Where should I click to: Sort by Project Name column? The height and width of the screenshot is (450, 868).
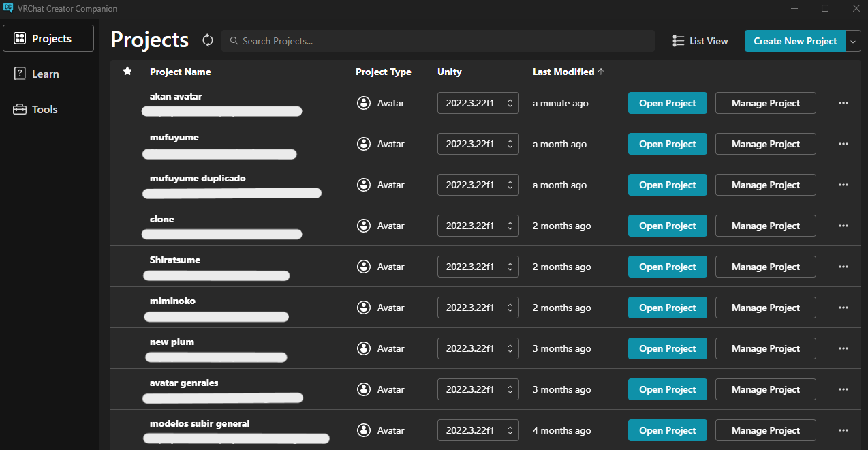click(x=181, y=72)
